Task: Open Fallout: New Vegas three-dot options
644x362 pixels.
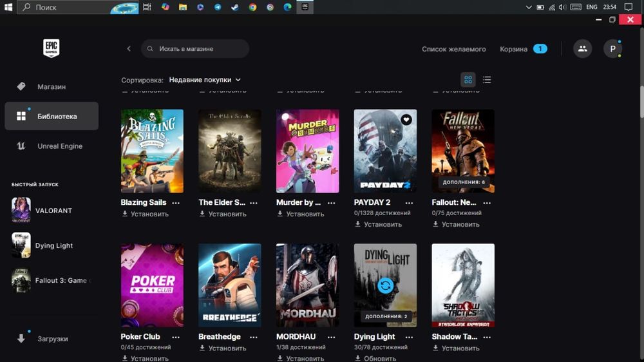Action: [487, 202]
